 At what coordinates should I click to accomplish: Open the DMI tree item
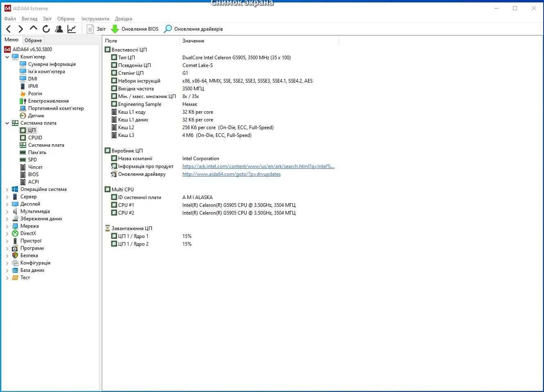pyautogui.click(x=33, y=79)
